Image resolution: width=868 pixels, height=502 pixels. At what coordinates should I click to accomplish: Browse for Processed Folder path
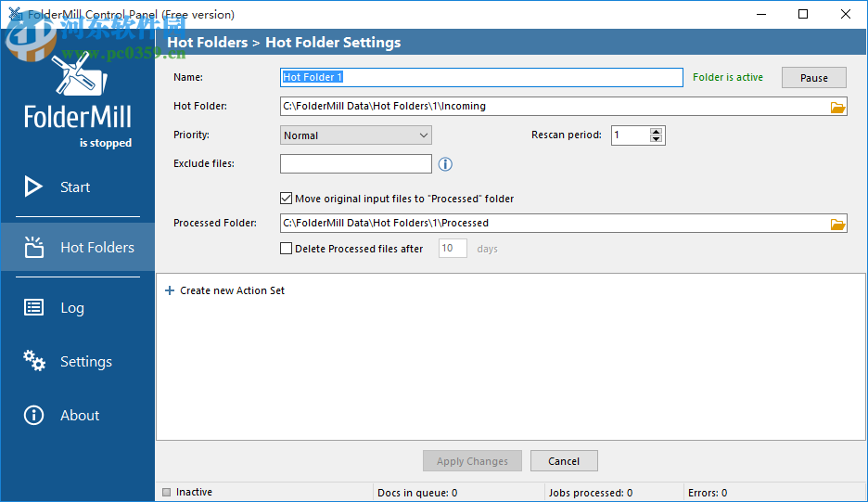click(837, 224)
